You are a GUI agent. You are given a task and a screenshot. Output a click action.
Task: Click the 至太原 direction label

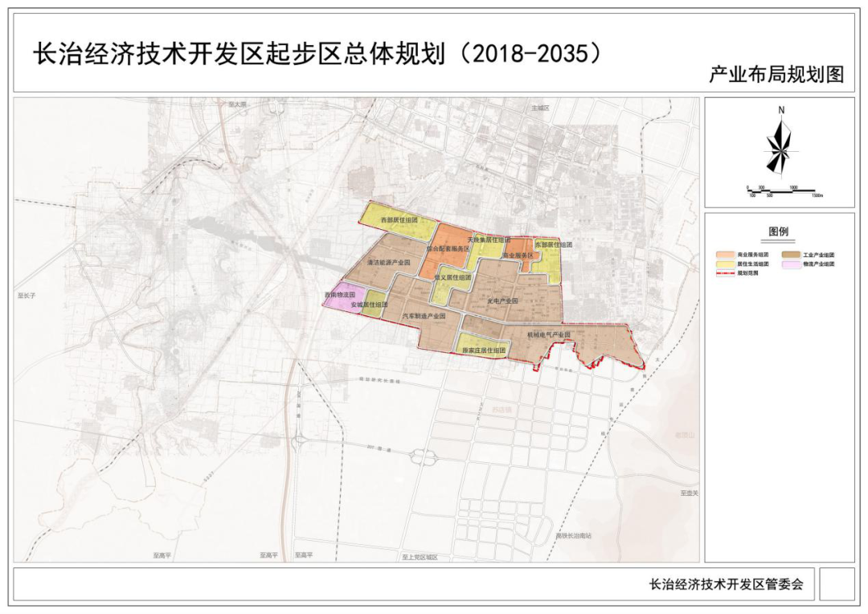coord(237,104)
